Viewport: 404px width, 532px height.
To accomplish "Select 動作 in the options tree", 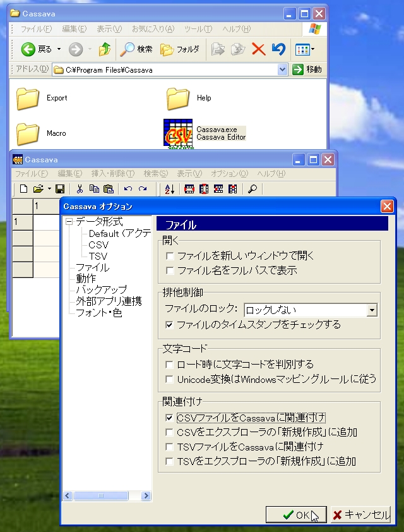I will [x=86, y=279].
